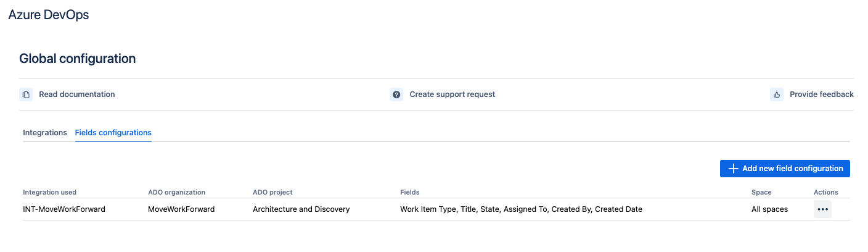Click the All spaces cell
This screenshot has width=868, height=252.
tap(769, 209)
